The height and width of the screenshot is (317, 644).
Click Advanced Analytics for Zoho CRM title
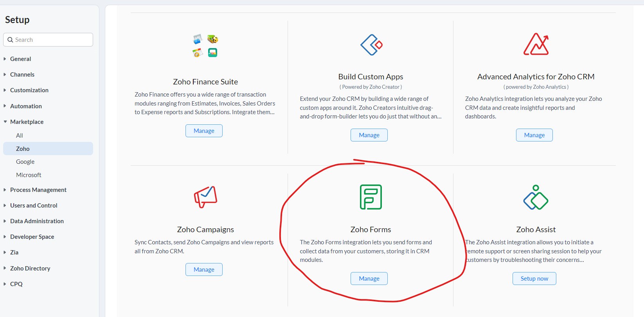(536, 77)
